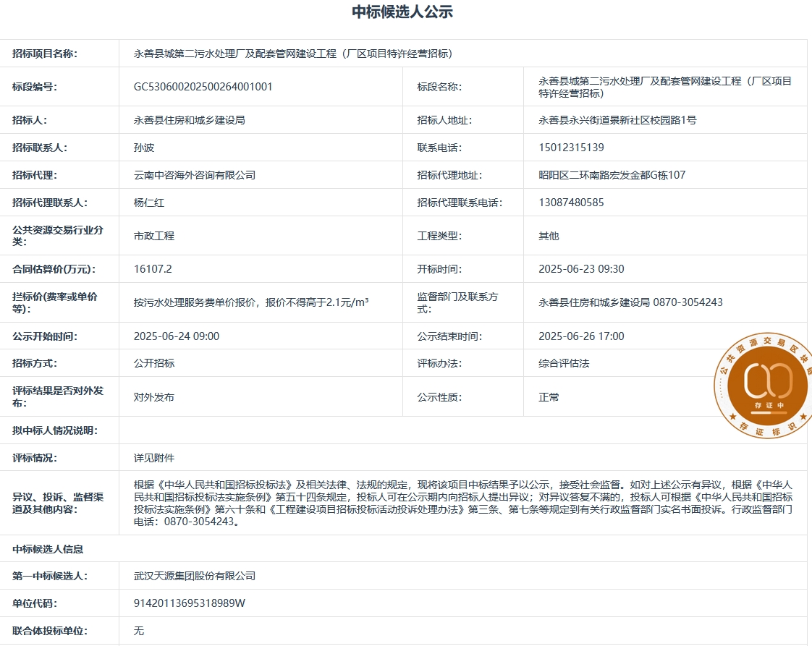The height and width of the screenshot is (646, 812).
Task: Click publicity end time 2025-06-26 17:00
Action: 582,336
